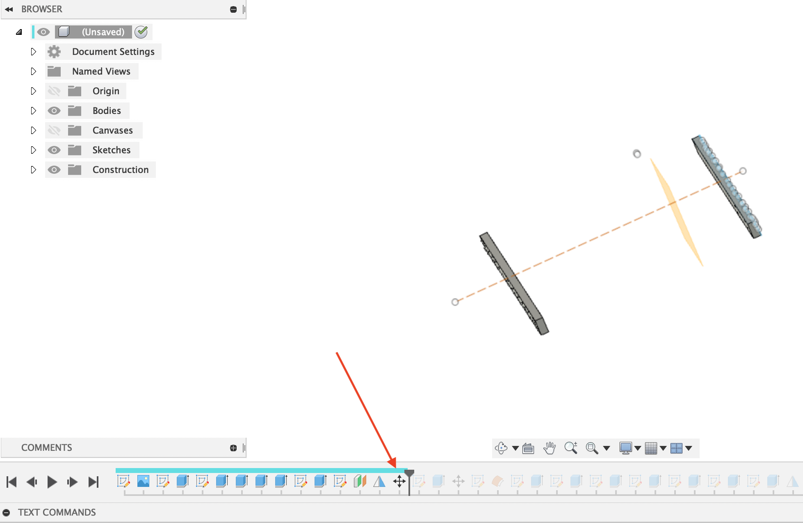Toggle visibility of the (Unsaved) root component
The width and height of the screenshot is (803, 532).
click(x=43, y=32)
